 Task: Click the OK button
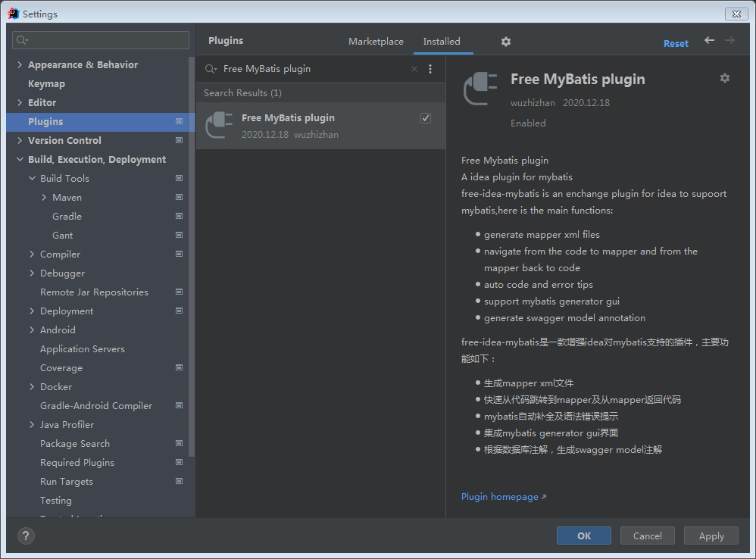[x=583, y=536]
